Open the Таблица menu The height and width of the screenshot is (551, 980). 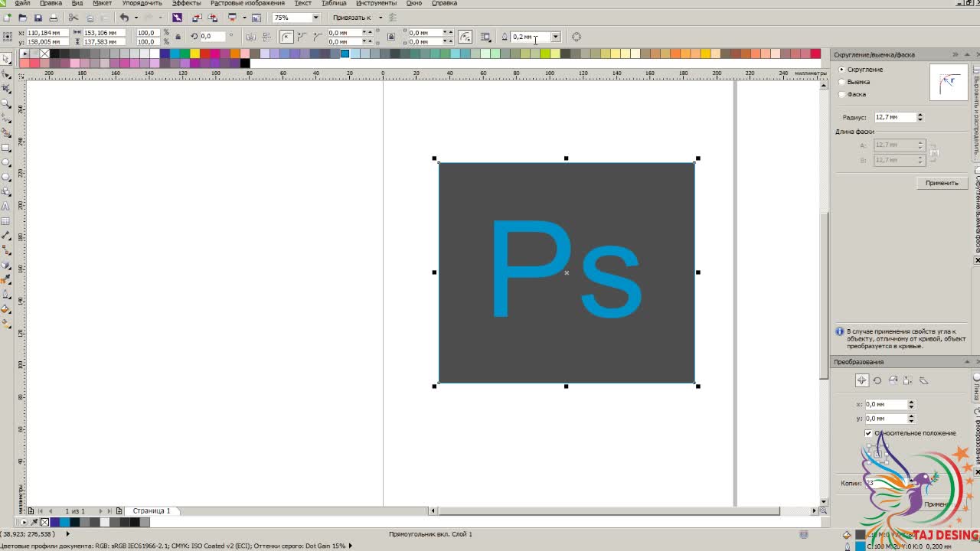click(x=334, y=3)
